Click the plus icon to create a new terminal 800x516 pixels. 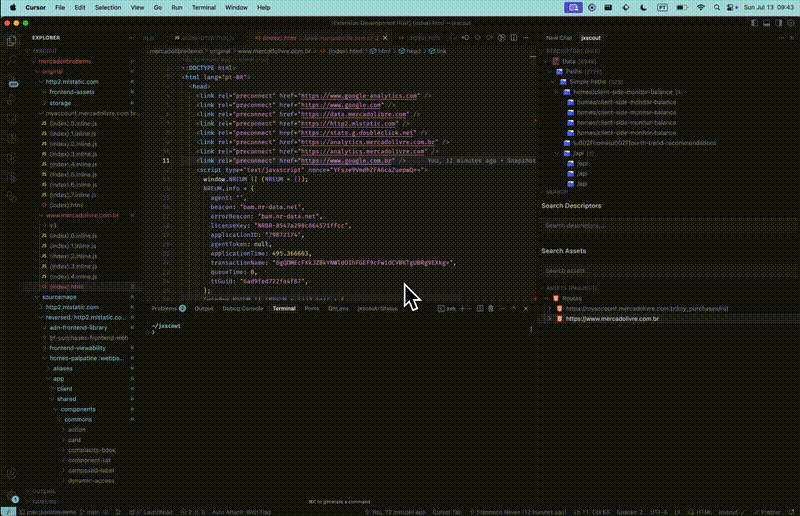pyautogui.click(x=463, y=308)
